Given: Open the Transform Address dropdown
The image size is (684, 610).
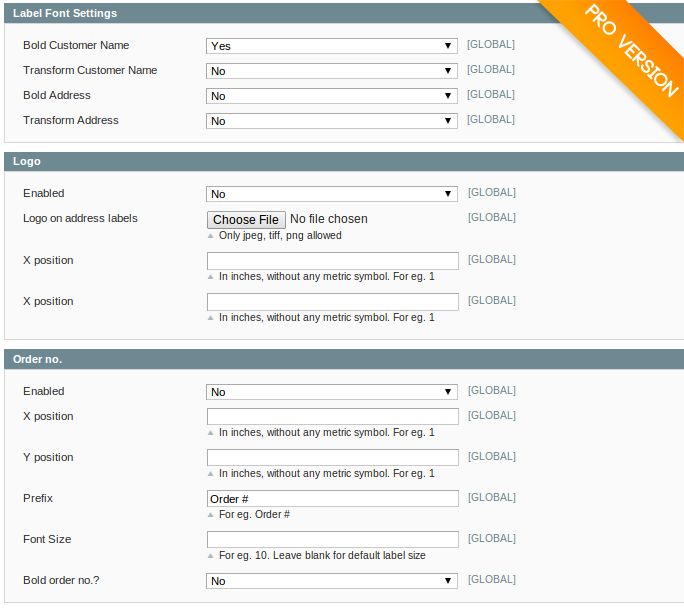Looking at the screenshot, I should tap(332, 121).
